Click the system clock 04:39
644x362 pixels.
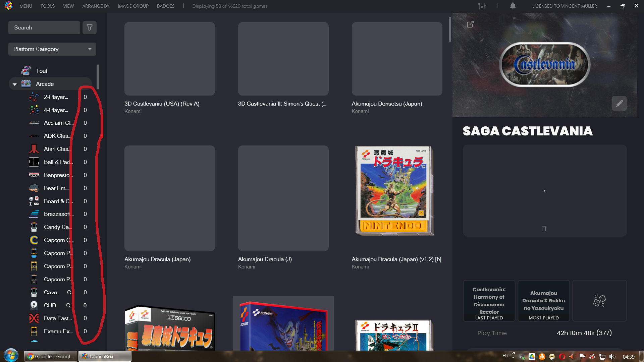[629, 357]
